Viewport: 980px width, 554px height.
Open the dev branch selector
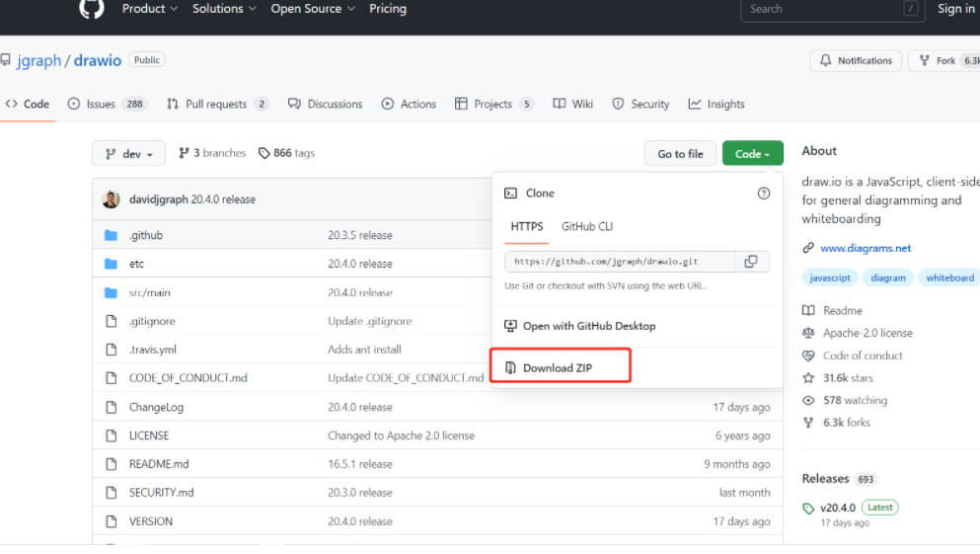click(x=128, y=154)
